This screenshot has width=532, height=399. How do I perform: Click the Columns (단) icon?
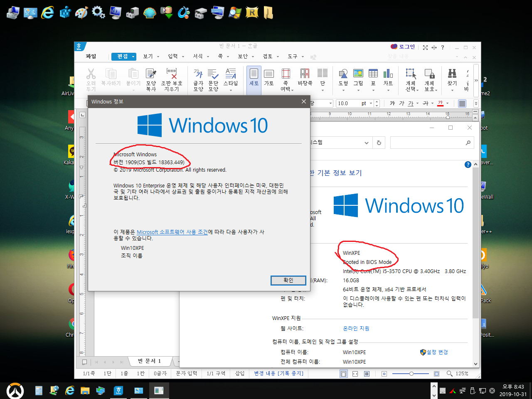[323, 74]
